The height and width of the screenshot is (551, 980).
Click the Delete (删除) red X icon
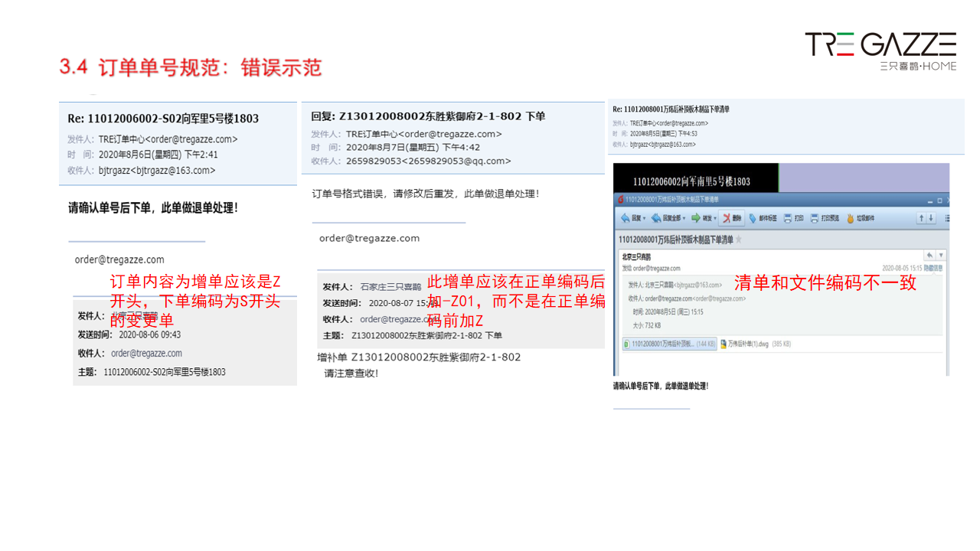pos(727,218)
